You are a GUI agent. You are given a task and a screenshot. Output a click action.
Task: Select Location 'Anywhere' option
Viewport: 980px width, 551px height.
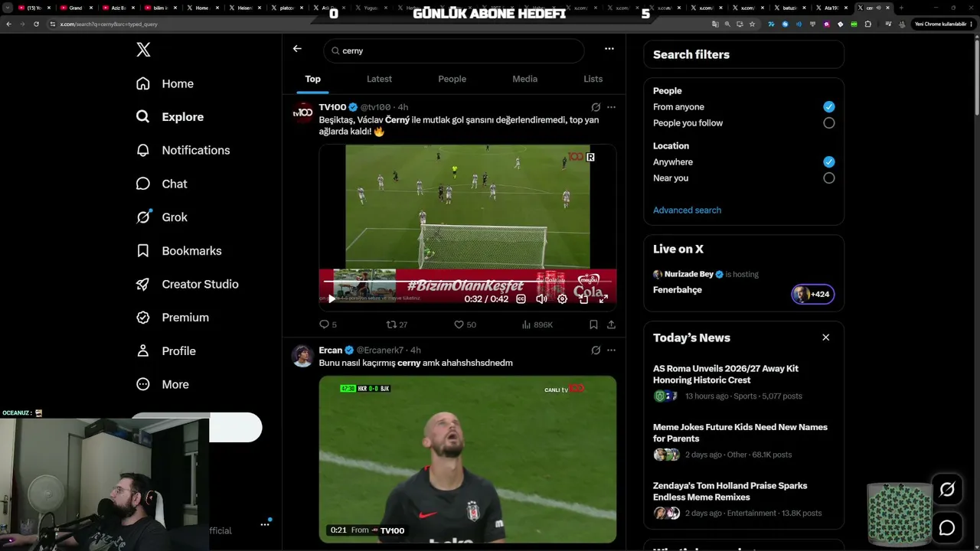829,162
